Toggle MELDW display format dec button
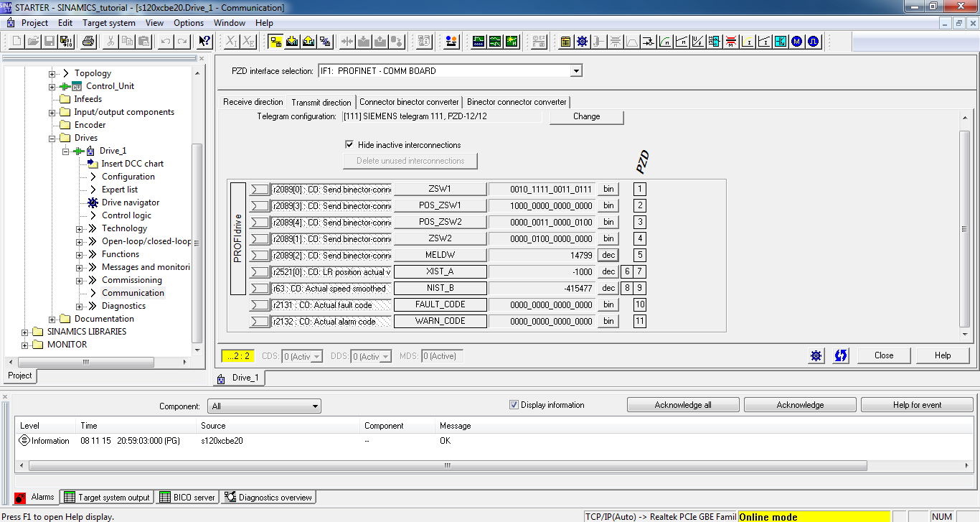Viewport: 980px width, 522px height. (608, 255)
